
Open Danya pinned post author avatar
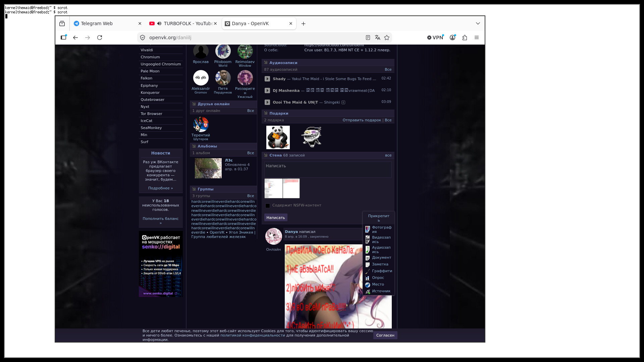point(273,236)
